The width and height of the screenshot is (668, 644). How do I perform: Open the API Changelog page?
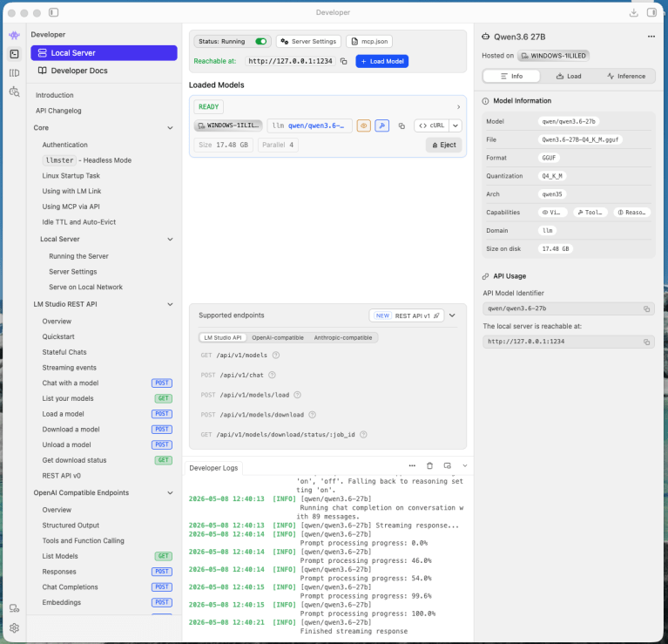[58, 111]
